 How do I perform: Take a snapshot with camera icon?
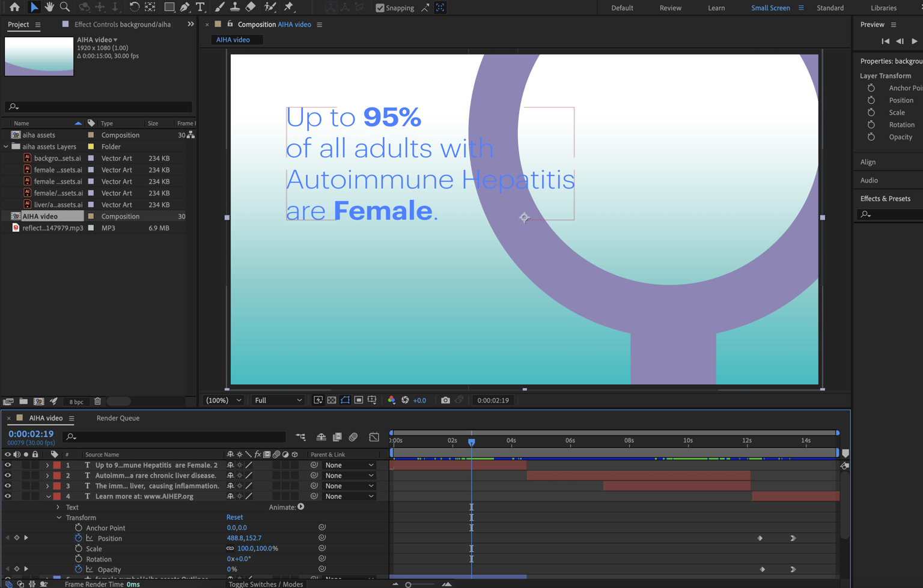pyautogui.click(x=445, y=400)
